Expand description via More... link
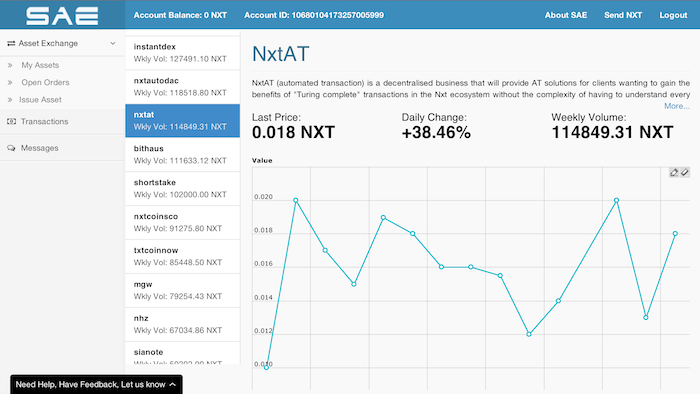700x394 pixels. click(677, 106)
